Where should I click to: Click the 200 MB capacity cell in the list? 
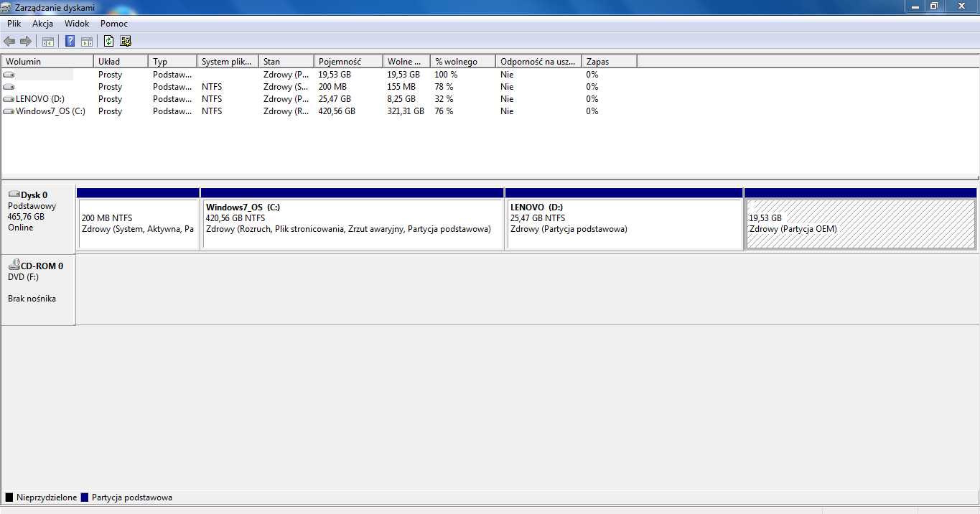(332, 87)
